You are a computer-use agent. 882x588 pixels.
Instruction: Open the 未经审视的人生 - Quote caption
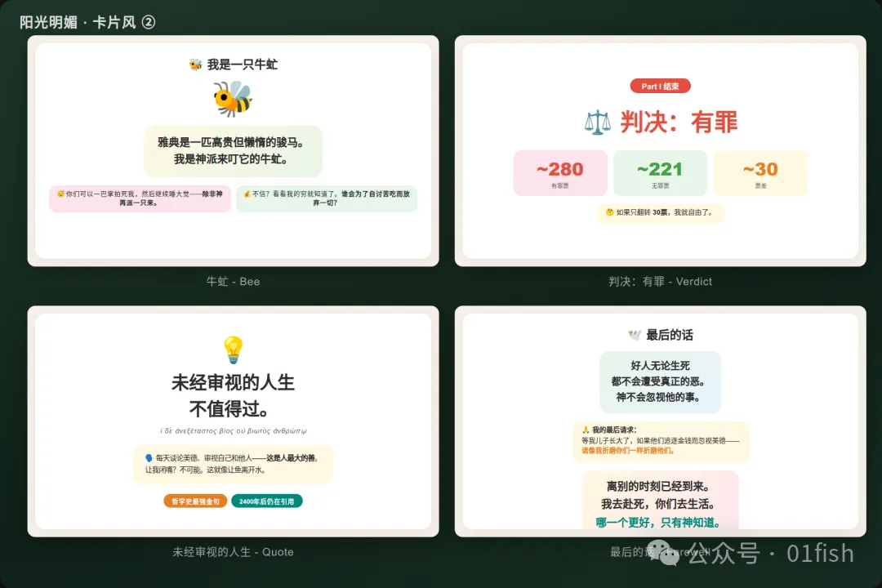pos(233,552)
